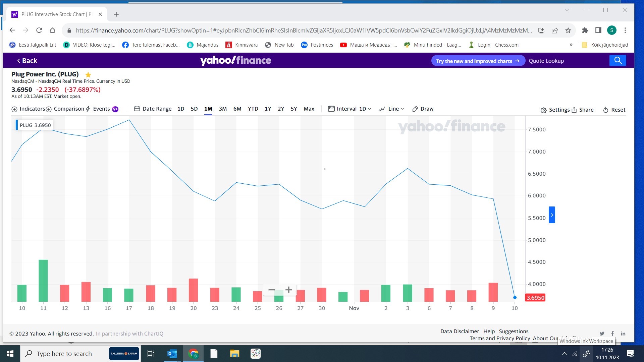Go Back to previous page
This screenshot has height=362, width=644.
[27, 61]
